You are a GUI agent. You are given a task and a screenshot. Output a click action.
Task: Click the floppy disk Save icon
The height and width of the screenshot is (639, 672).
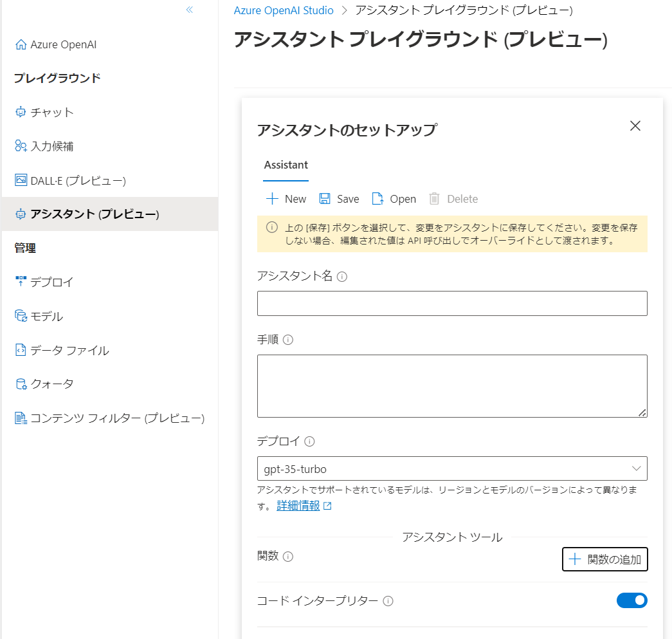[325, 199]
